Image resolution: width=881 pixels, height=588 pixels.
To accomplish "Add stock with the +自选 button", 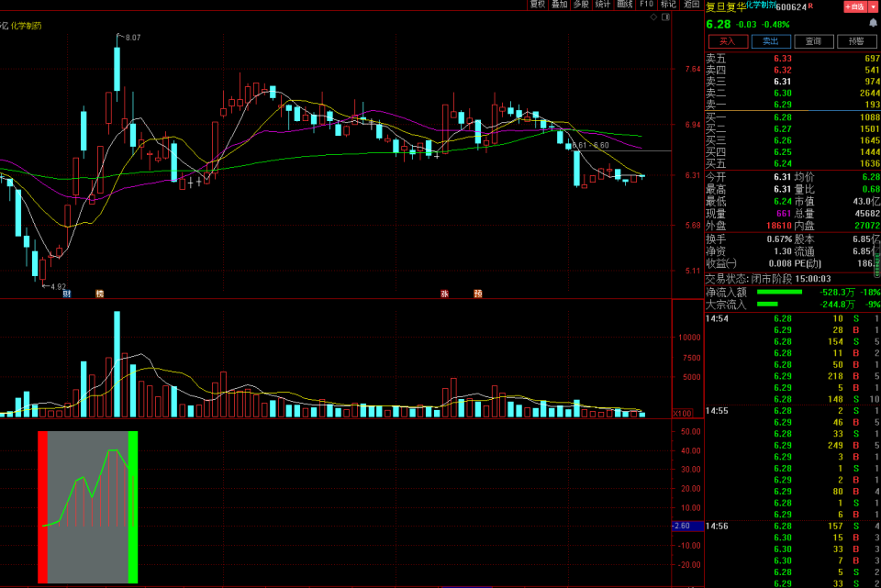I will pos(854,6).
